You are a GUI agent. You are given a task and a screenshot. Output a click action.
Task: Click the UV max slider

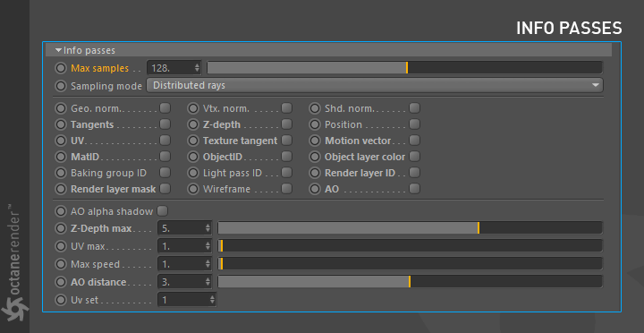point(410,246)
